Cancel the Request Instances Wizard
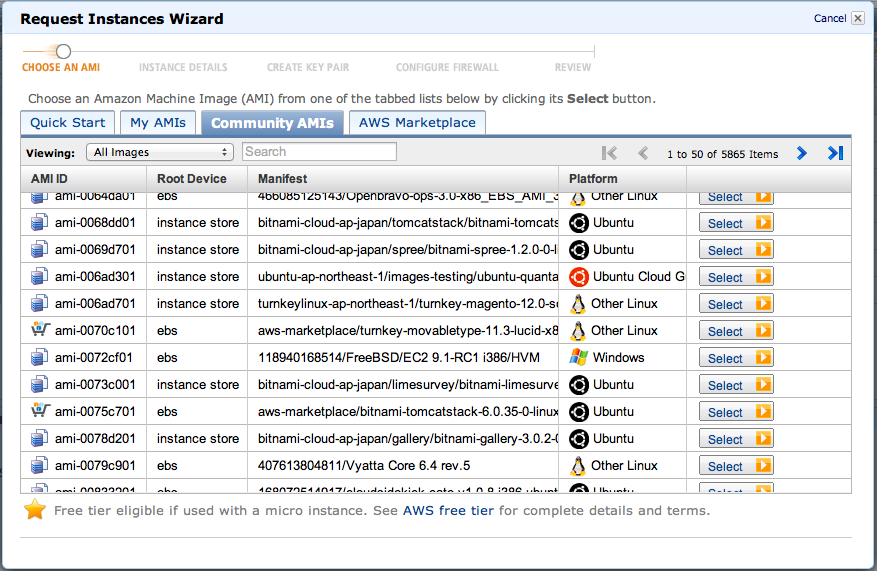Image resolution: width=877 pixels, height=571 pixels. (830, 18)
